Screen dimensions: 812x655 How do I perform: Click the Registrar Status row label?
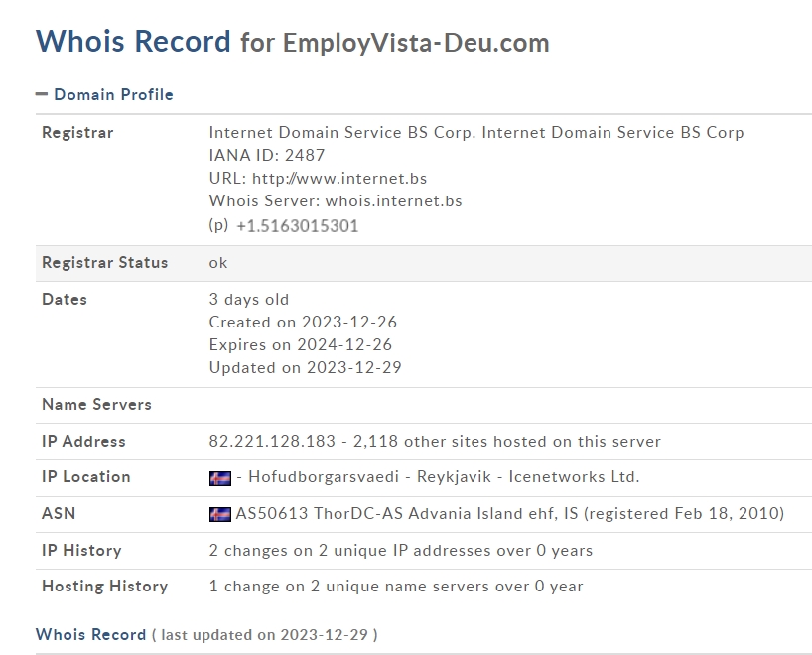tap(105, 262)
